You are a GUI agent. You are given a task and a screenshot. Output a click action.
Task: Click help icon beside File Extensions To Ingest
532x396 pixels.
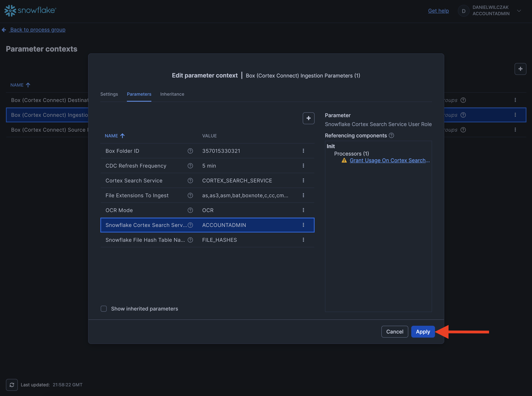coord(190,195)
